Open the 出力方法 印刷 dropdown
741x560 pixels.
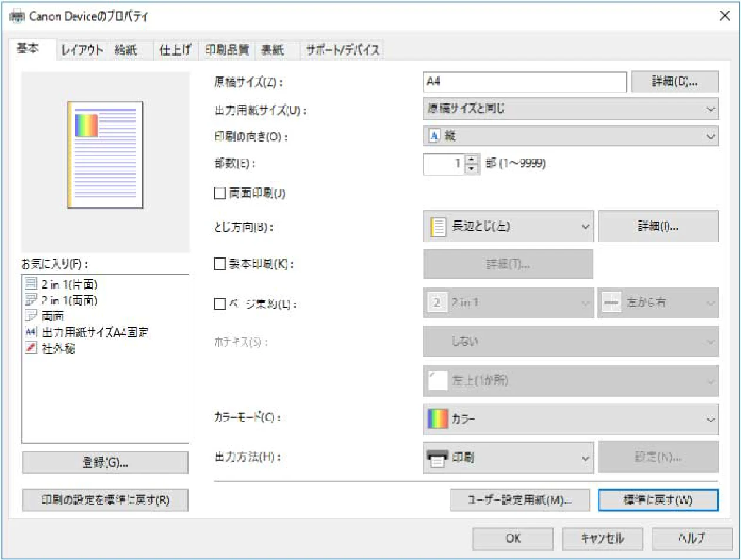point(508,457)
